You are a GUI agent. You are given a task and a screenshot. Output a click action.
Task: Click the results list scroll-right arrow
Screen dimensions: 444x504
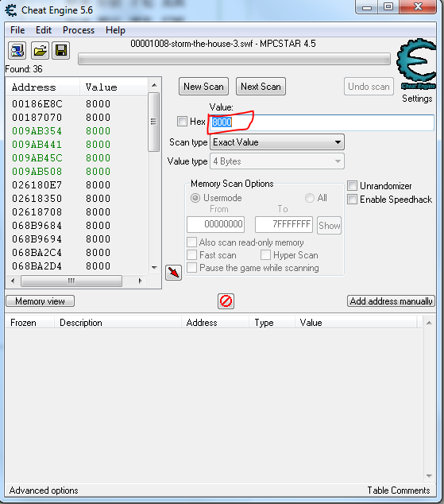pyautogui.click(x=140, y=281)
